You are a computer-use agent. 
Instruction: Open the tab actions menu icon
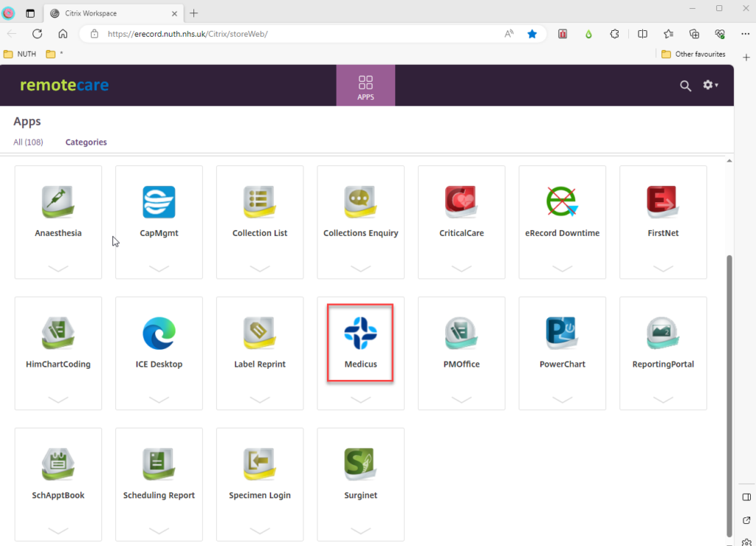30,13
